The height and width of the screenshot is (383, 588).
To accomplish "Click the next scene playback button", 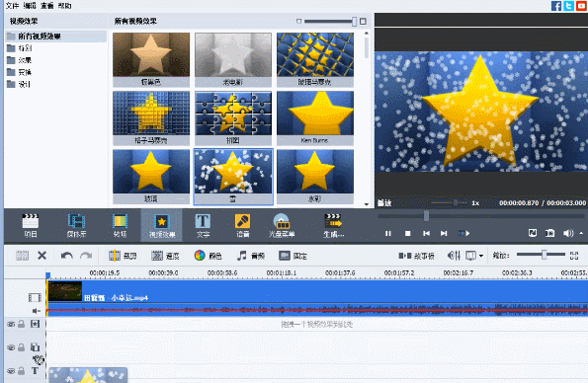I will coord(463,234).
